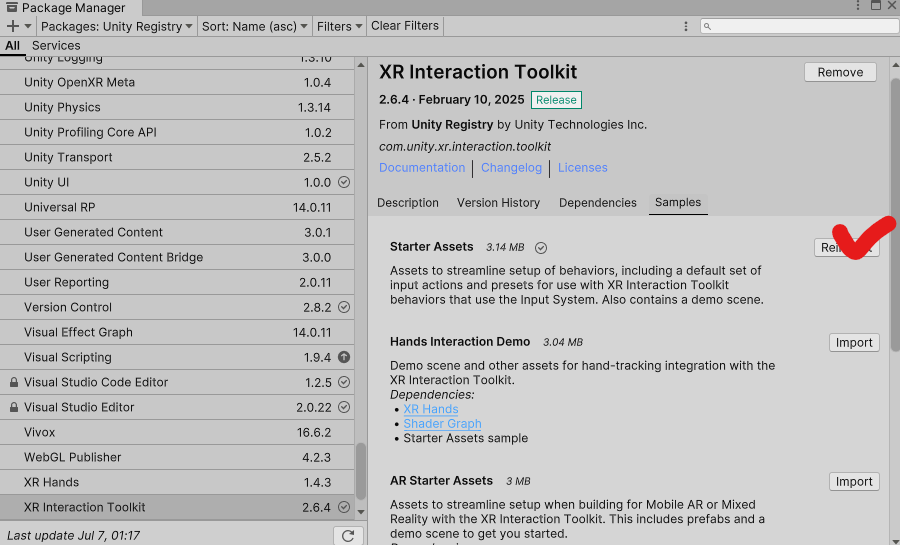Switch to the All tab
Viewport: 900px width, 545px height.
point(12,45)
